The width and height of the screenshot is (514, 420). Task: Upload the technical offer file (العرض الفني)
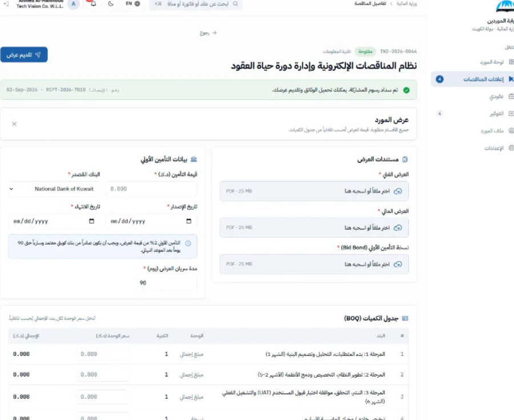[314, 191]
